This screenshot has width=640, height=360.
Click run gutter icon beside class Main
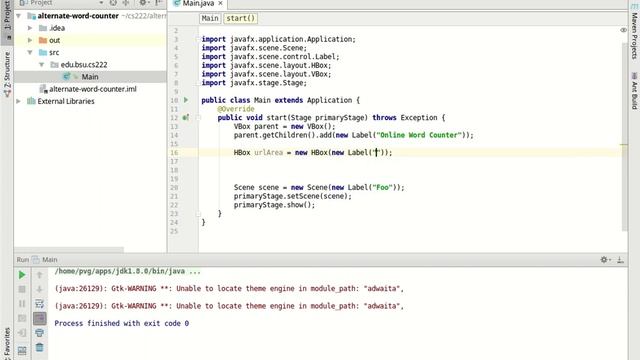tap(186, 100)
